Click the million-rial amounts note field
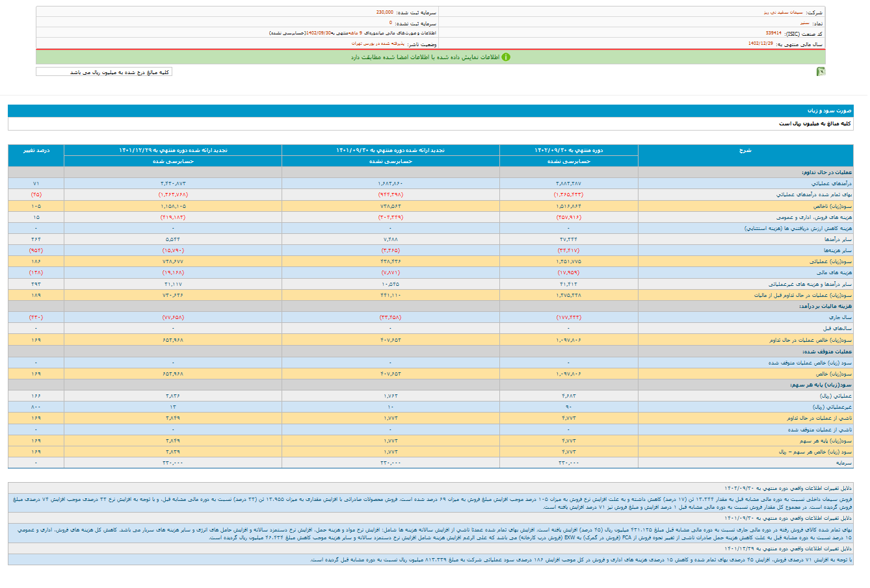The width and height of the screenshot is (870, 588). (104, 72)
